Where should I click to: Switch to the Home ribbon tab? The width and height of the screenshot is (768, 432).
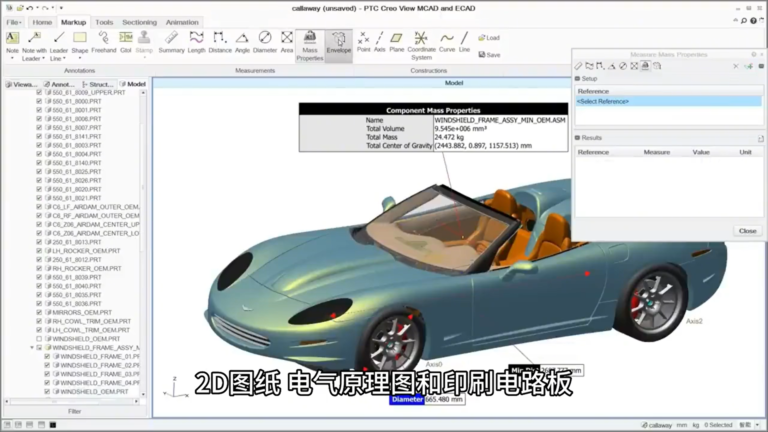pyautogui.click(x=42, y=22)
